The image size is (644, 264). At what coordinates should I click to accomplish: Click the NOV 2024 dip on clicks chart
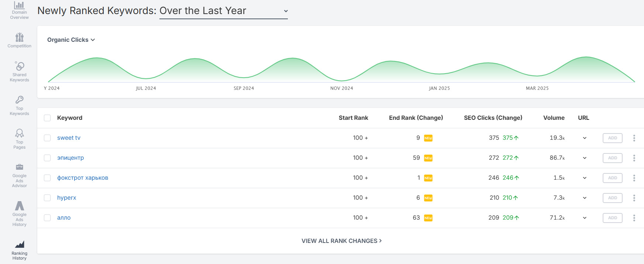pos(342,80)
